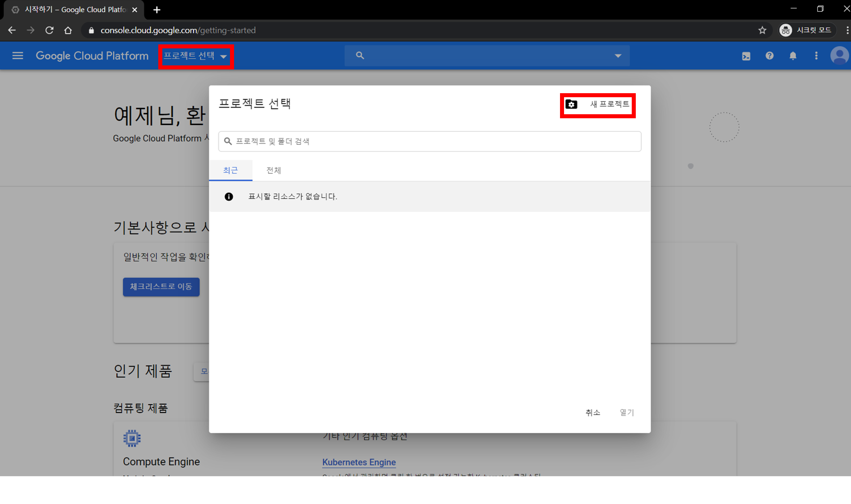The image size is (851, 504).
Task: Close the 시작하기 browser tab
Action: point(135,9)
